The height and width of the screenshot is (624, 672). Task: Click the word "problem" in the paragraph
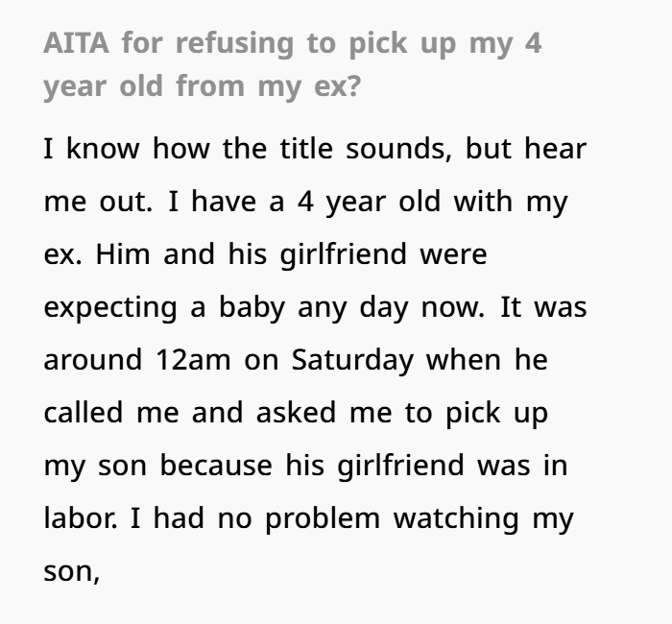click(322, 518)
